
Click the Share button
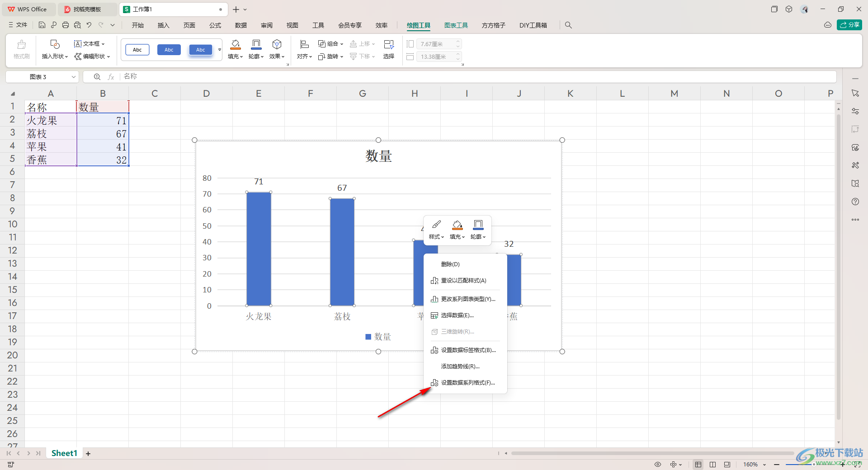pos(849,25)
